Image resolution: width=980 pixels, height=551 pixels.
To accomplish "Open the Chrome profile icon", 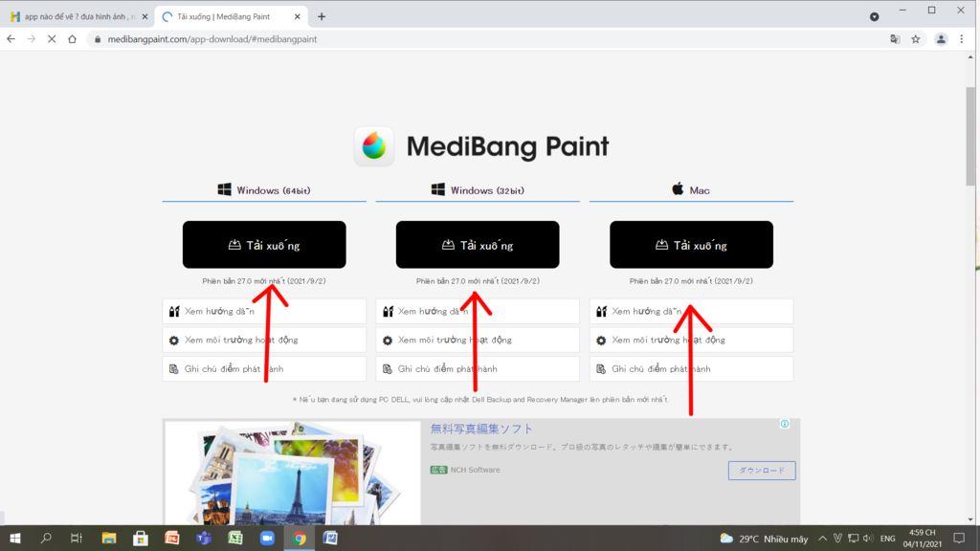I will [x=941, y=39].
